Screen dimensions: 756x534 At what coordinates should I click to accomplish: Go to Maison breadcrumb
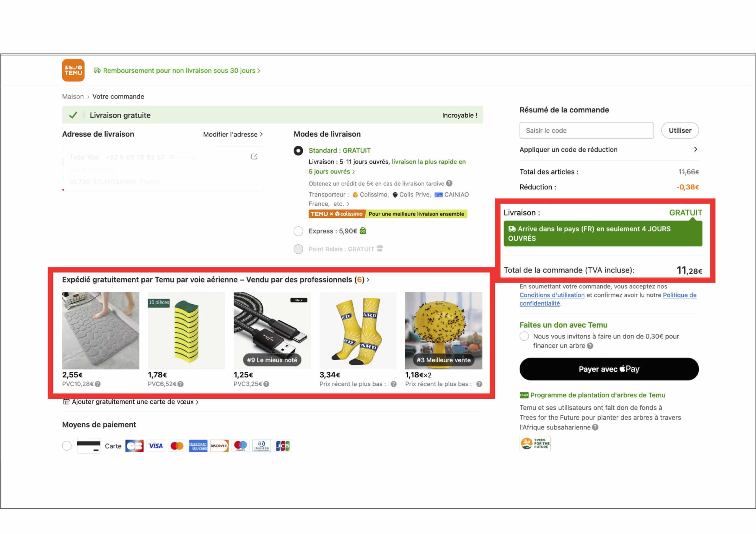point(73,97)
